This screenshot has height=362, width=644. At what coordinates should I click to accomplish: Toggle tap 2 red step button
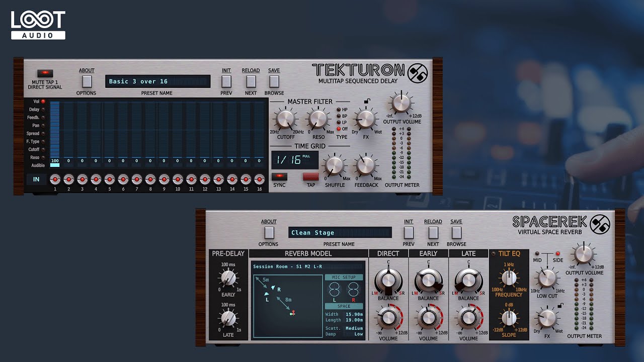(x=68, y=179)
